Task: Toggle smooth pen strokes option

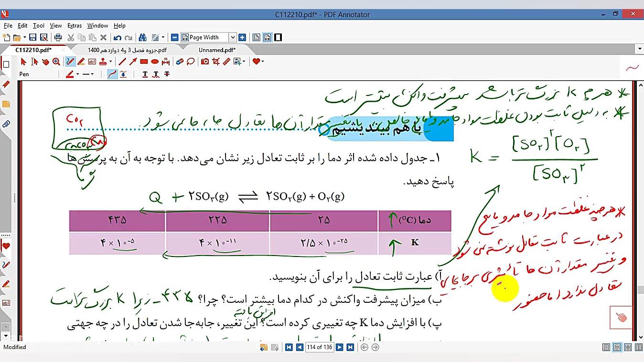Action: pos(112,74)
